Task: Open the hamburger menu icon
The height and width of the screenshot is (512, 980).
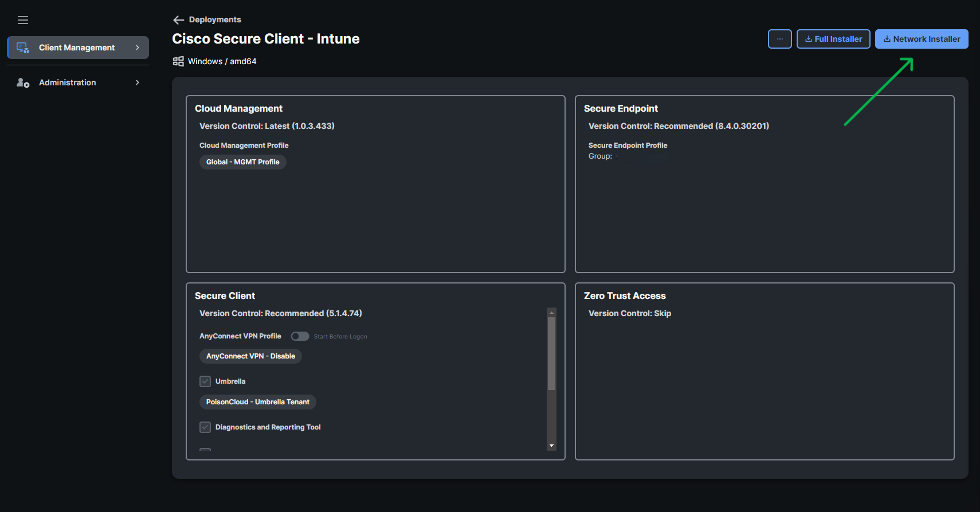Action: point(23,20)
